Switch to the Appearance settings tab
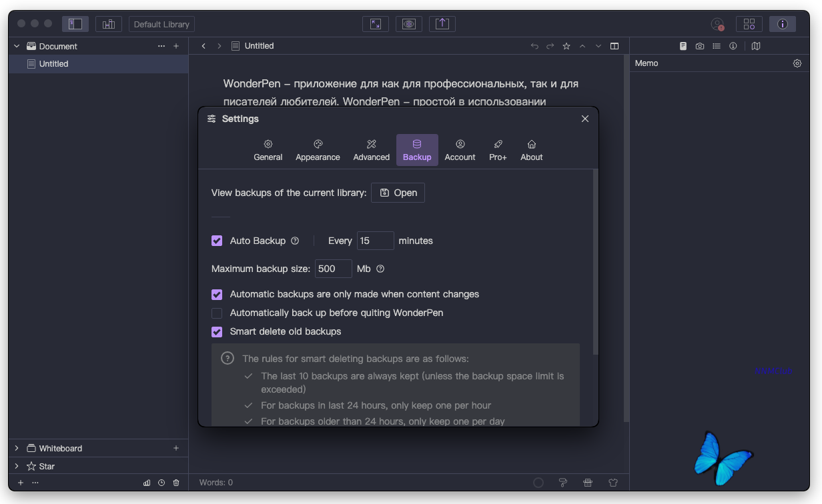Screen dimensions: 822x504 tap(318, 150)
